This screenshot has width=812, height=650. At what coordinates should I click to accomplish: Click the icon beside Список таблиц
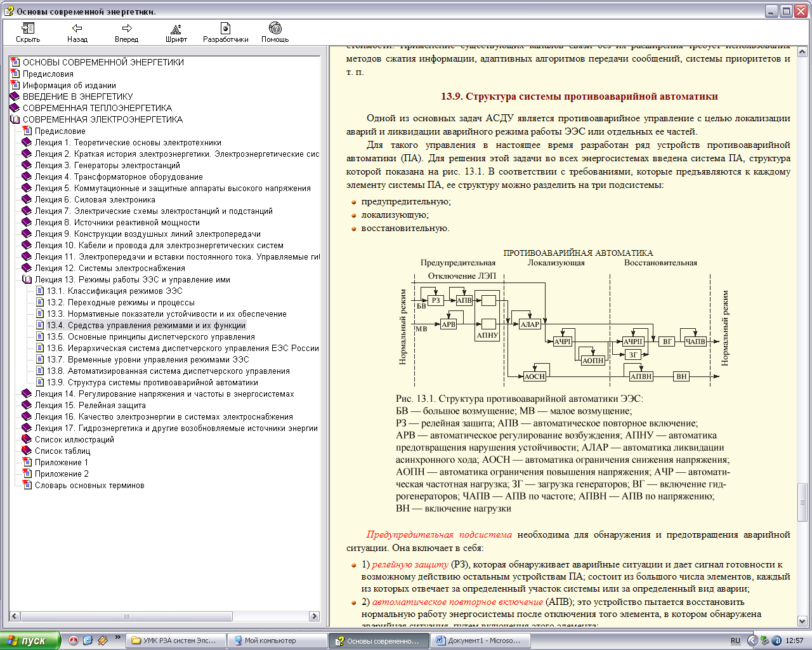[x=27, y=451]
